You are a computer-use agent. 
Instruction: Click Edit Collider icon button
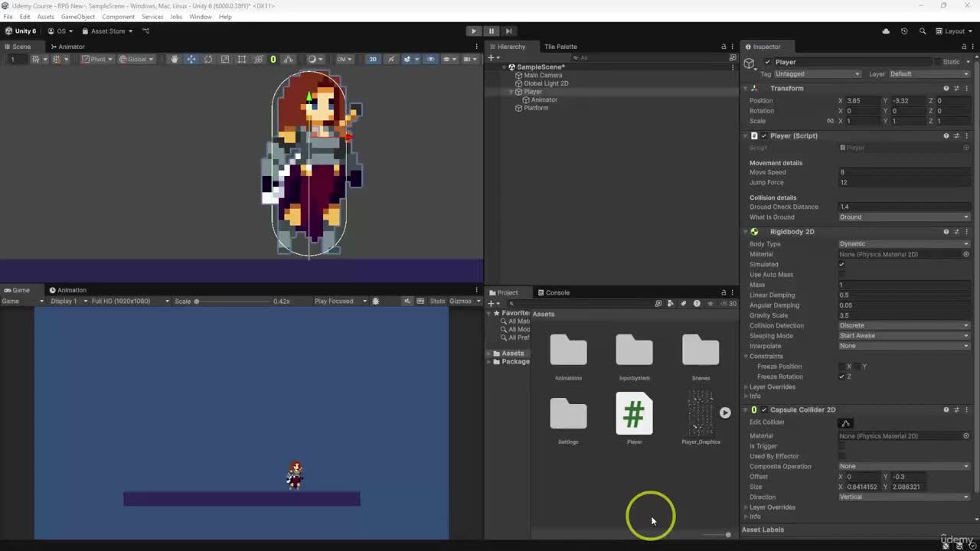click(x=846, y=423)
